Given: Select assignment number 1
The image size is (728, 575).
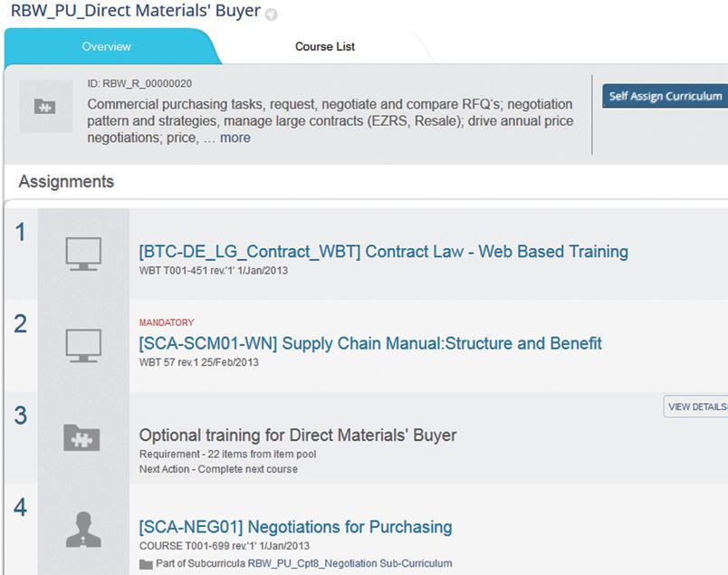Looking at the screenshot, I should coord(20,232).
